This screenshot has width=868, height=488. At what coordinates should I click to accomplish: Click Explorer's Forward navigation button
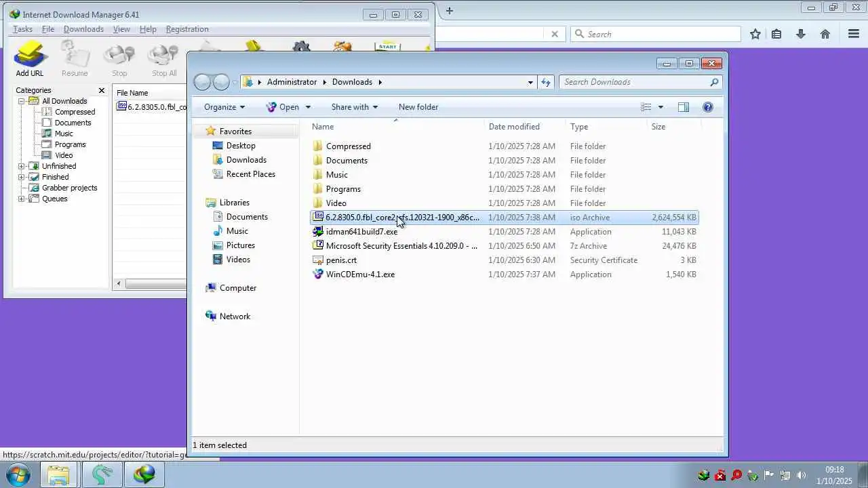coord(221,82)
